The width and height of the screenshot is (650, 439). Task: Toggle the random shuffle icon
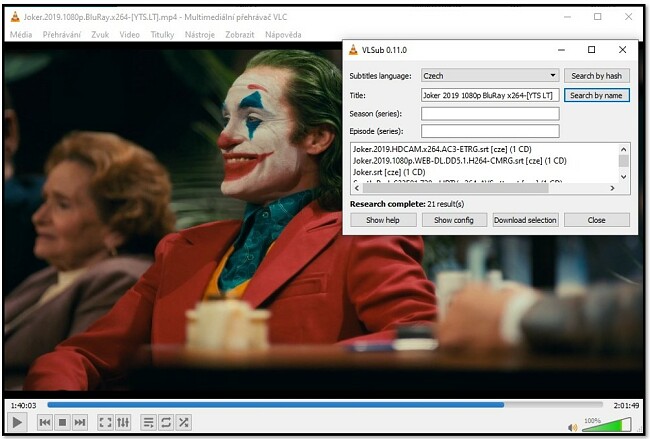(184, 422)
